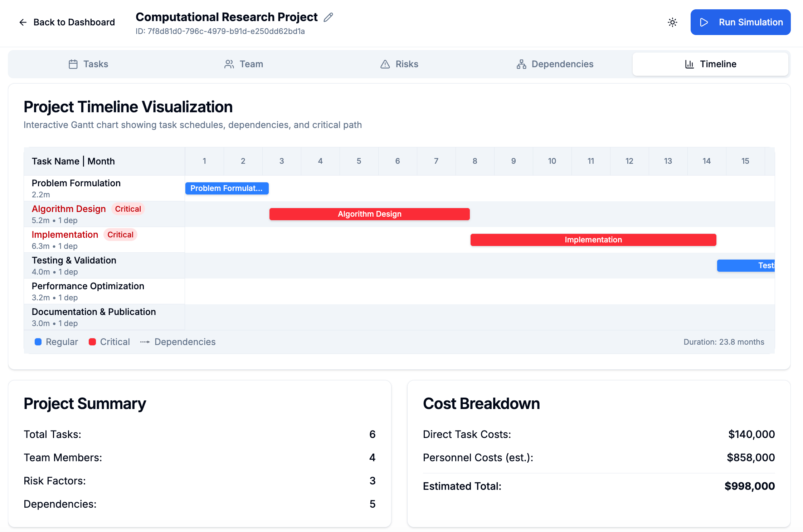Click the bar chart icon on Timeline tab
The width and height of the screenshot is (803, 532).
coord(689,64)
